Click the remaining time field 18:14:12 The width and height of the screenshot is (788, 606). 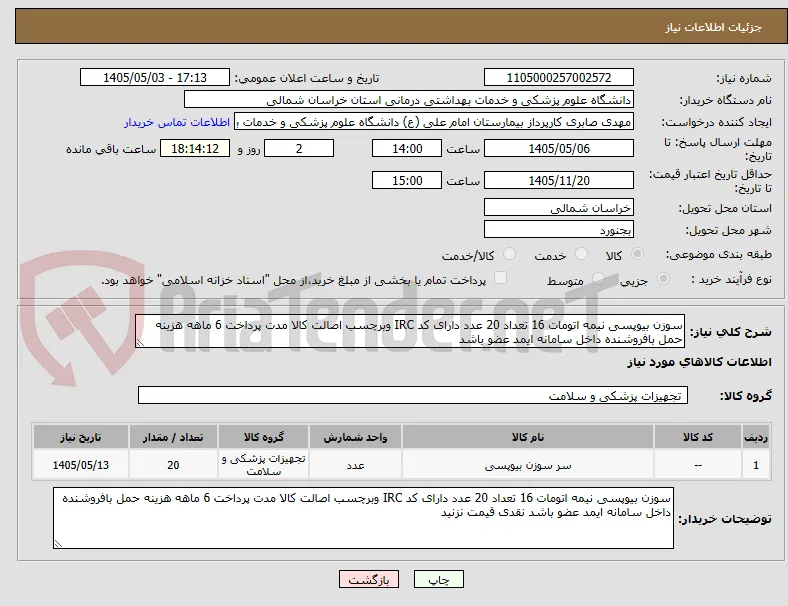[x=195, y=149]
